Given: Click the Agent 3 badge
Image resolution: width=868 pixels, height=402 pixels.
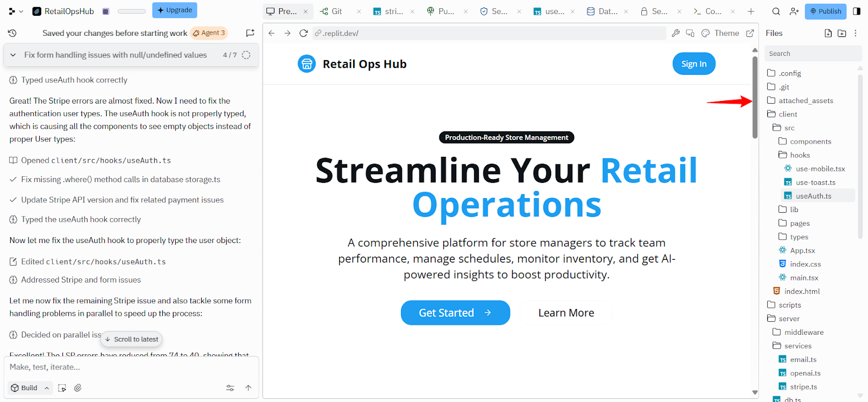Looking at the screenshot, I should pyautogui.click(x=209, y=33).
